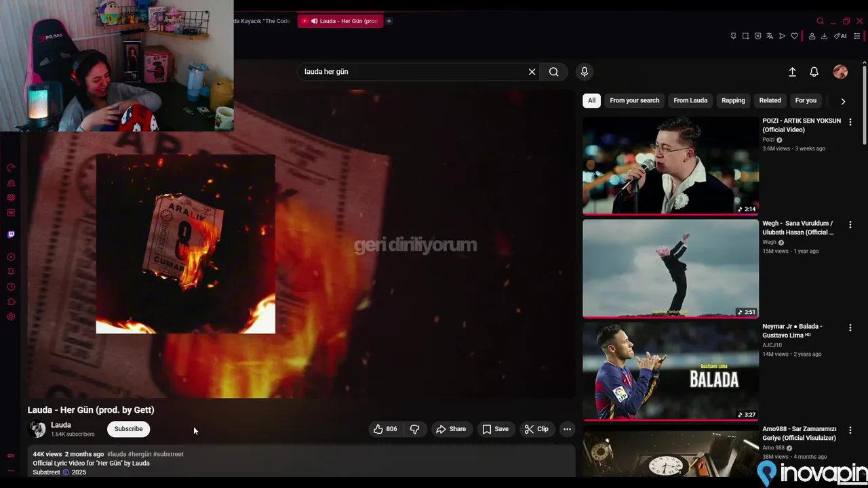Image resolution: width=868 pixels, height=488 pixels.
Task: Open a new browser tab
Action: (389, 21)
